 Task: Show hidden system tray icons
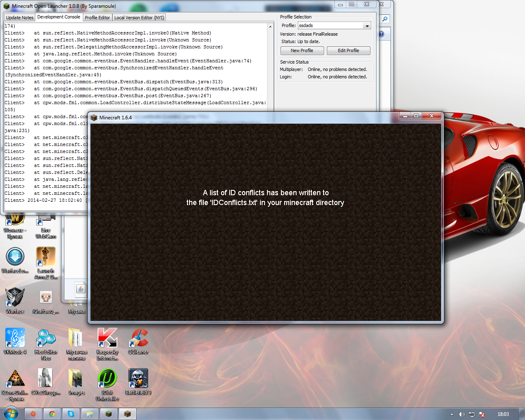[x=452, y=414]
